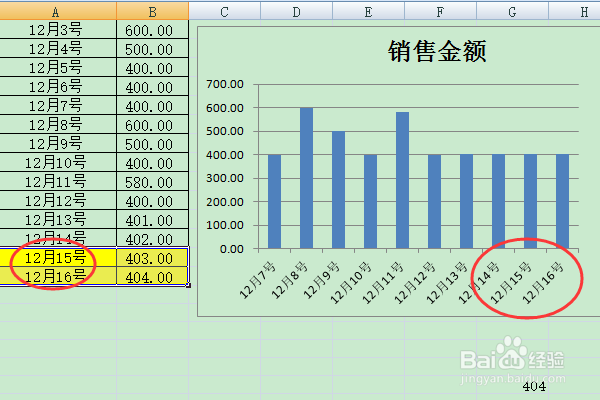This screenshot has height=400, width=600.
Task: Click cell containing 12月7号
Action: coord(57,105)
